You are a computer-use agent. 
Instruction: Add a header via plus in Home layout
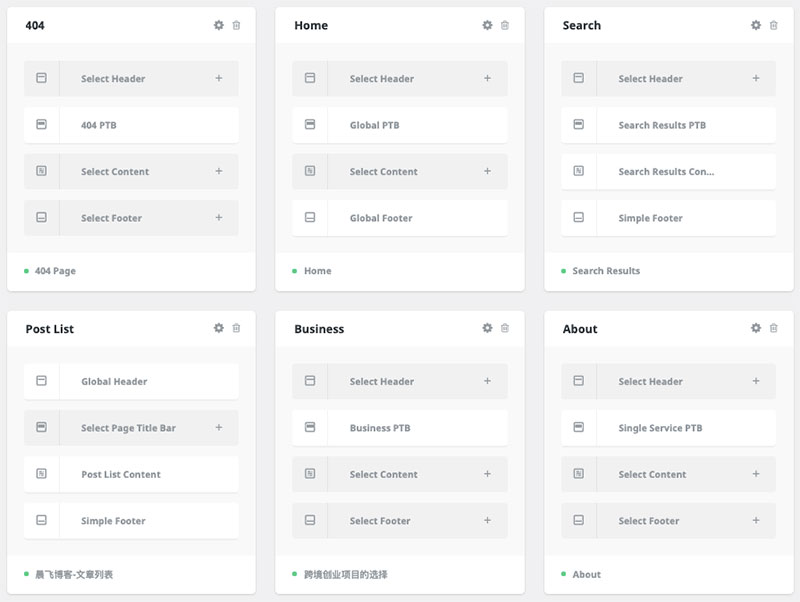pyautogui.click(x=487, y=78)
